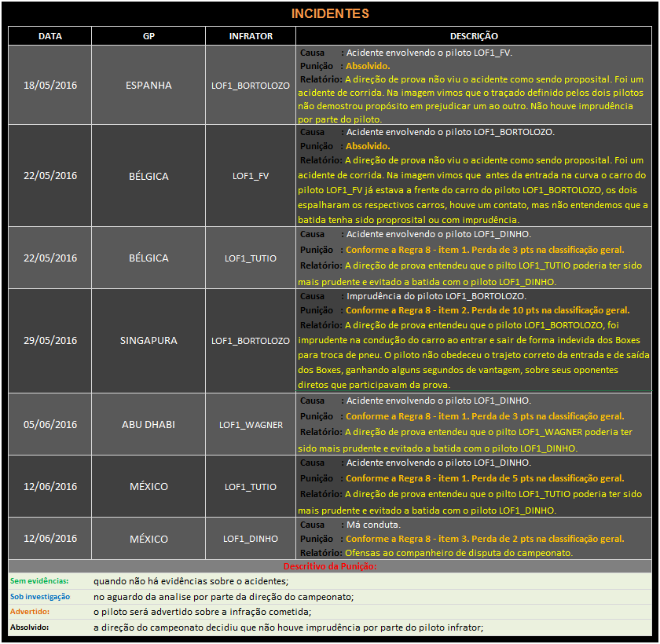Click the 'Descritivo da Punição:' heading
The height and width of the screenshot is (644, 660).
coord(330,566)
